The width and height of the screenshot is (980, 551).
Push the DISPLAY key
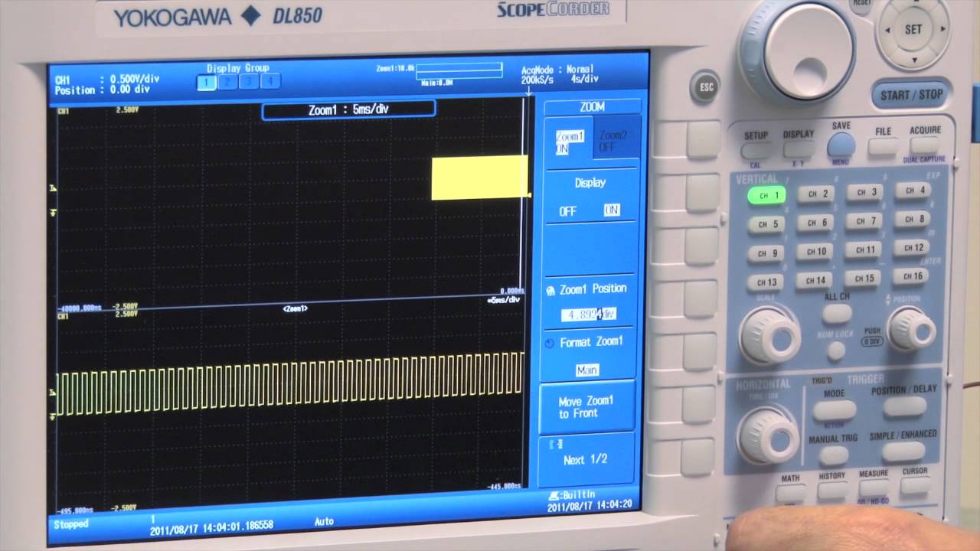point(799,148)
